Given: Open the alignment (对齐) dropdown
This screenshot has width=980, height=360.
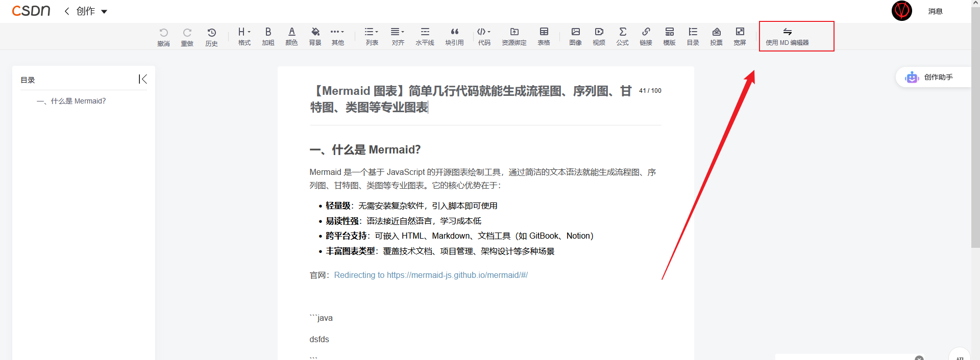Looking at the screenshot, I should point(398,36).
